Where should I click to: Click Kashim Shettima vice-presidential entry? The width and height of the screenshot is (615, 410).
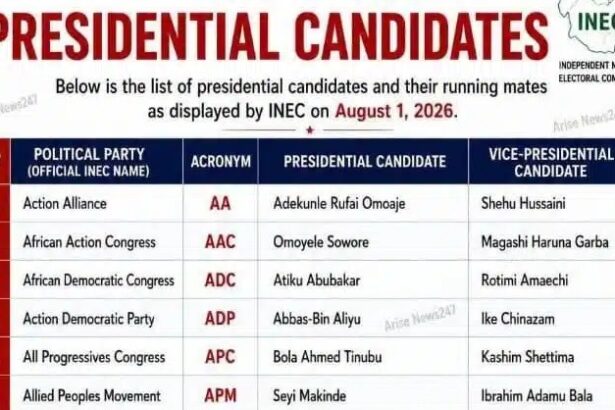[x=527, y=357]
